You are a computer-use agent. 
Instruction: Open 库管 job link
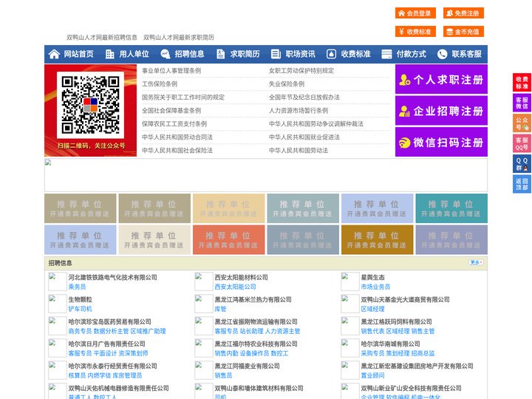click(x=220, y=309)
